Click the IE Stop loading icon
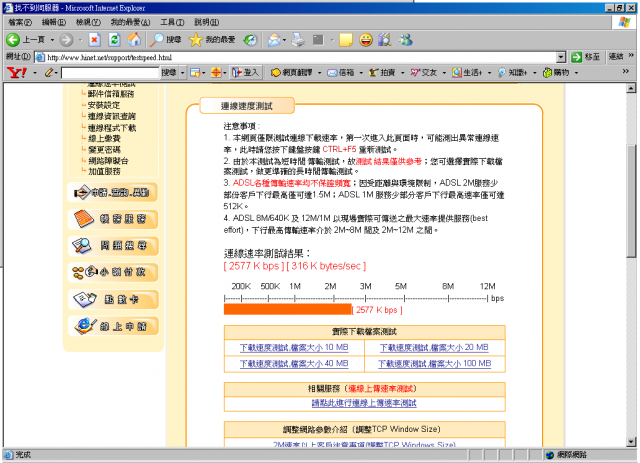640x463 pixels. coord(94,40)
